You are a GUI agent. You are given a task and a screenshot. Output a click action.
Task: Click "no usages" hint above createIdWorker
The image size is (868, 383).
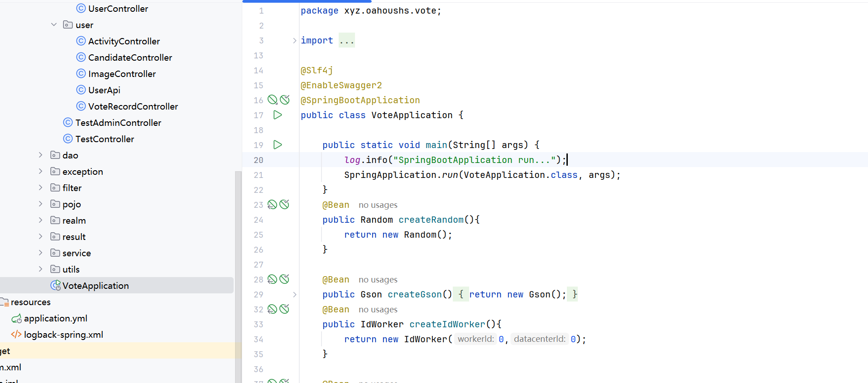click(378, 310)
